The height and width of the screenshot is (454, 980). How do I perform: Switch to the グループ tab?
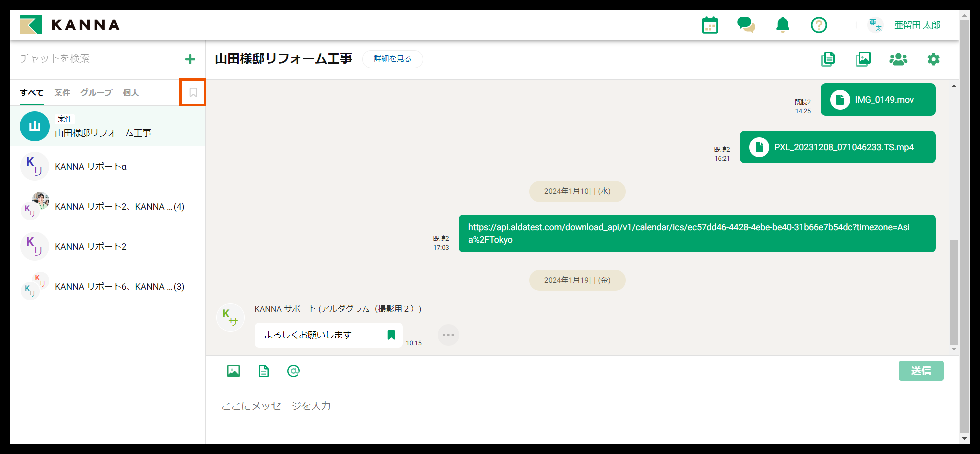[x=96, y=92]
